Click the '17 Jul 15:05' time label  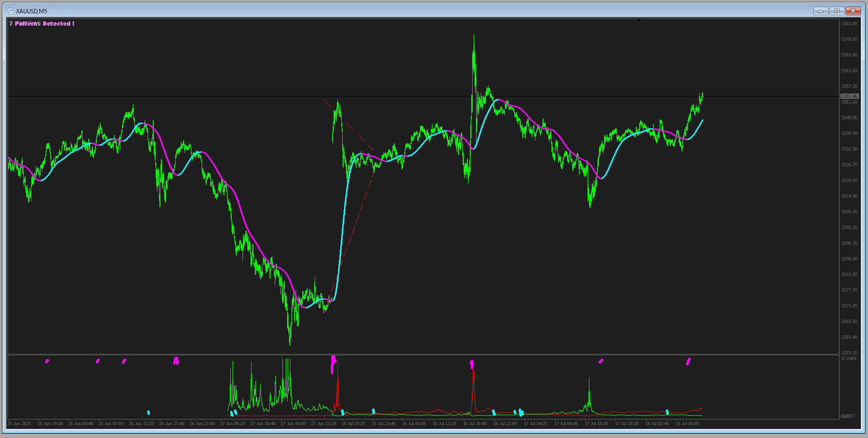pos(597,424)
